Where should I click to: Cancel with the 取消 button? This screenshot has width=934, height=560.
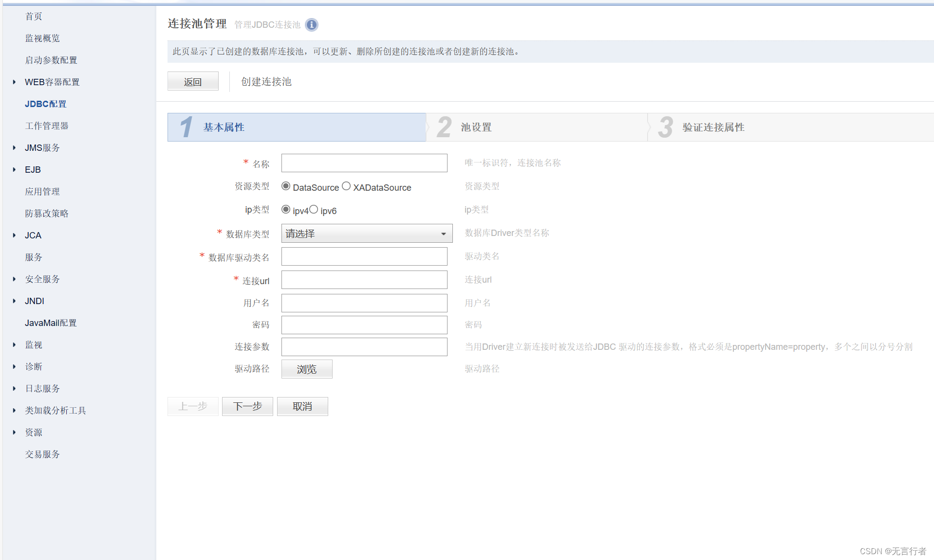click(302, 406)
